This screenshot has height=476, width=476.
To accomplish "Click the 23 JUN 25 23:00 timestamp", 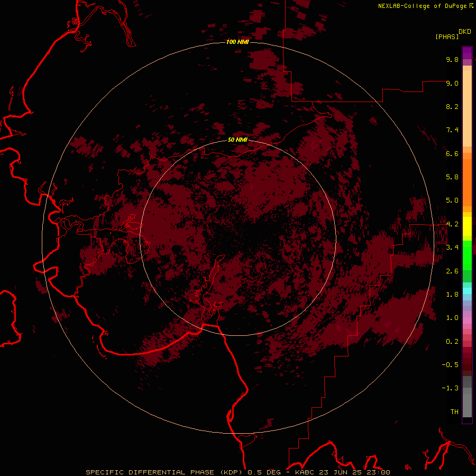I will 354,472.
